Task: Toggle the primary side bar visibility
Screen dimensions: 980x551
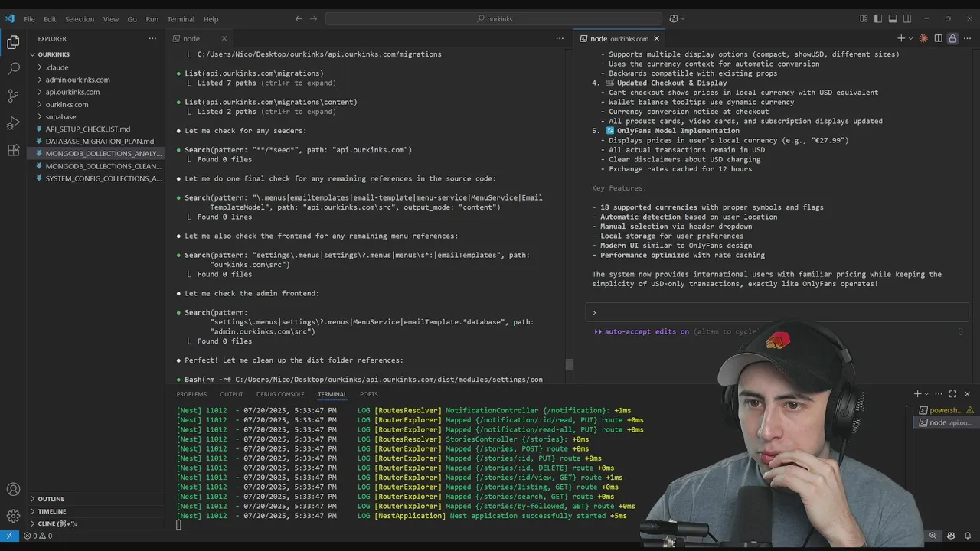Action: point(878,18)
